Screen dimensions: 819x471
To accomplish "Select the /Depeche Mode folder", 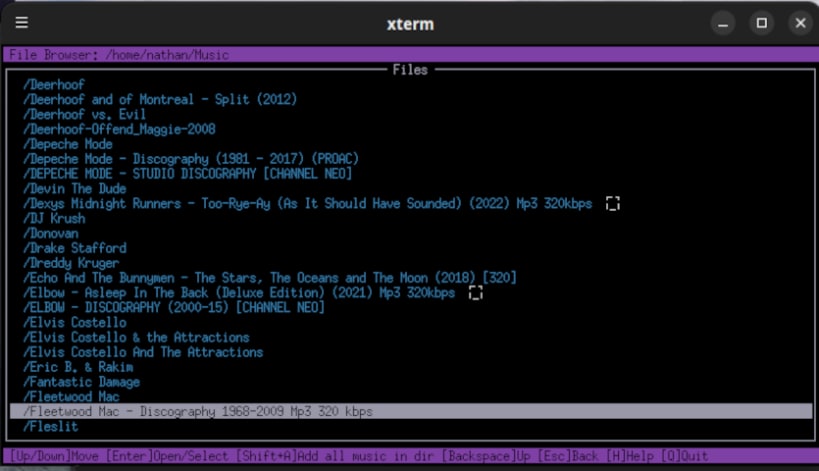I will 68,144.
